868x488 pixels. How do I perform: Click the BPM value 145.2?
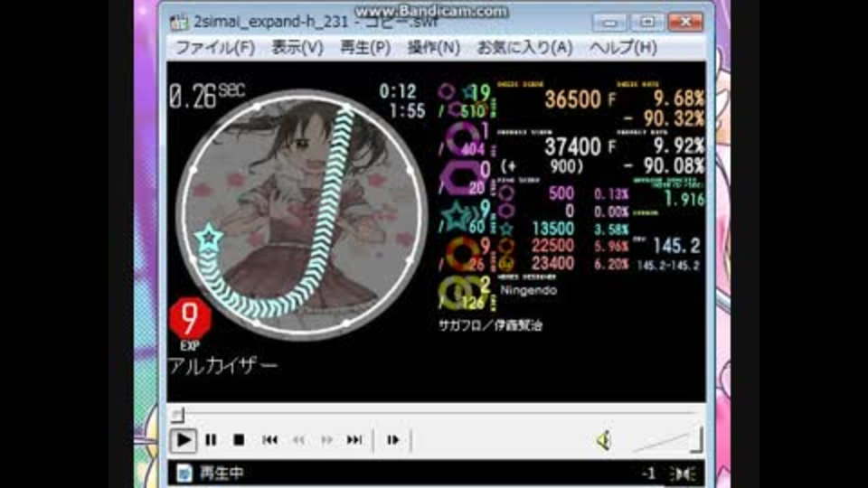click(677, 246)
